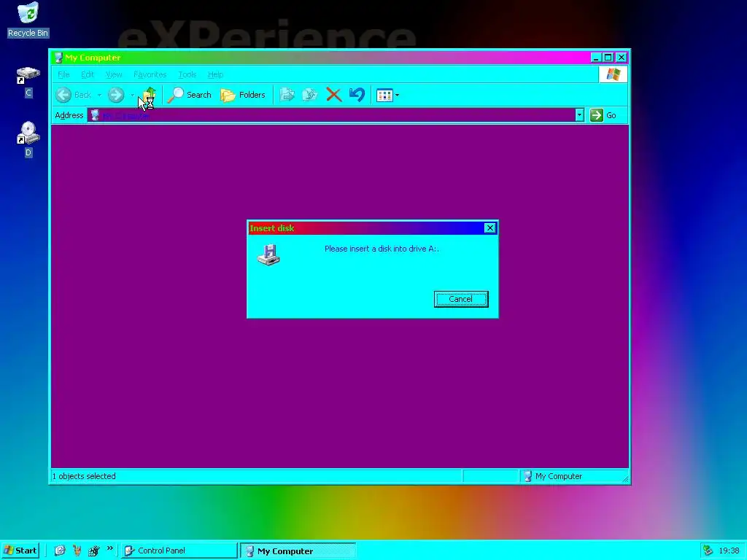This screenshot has height=560, width=747.
Task: Close the Insert disk dialog
Action: click(x=489, y=228)
